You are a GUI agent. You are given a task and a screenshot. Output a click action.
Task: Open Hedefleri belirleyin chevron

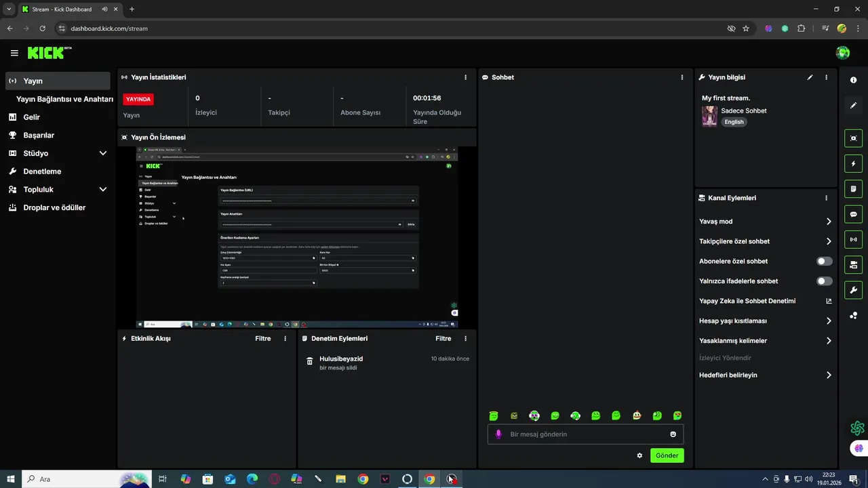coord(829,375)
